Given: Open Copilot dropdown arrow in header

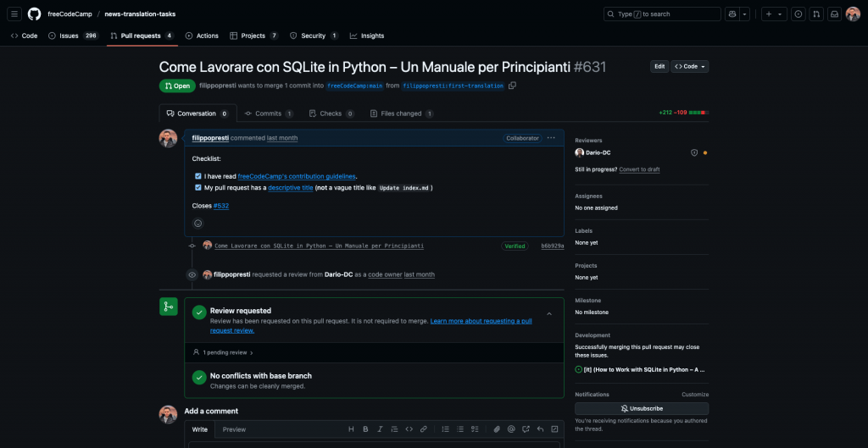Looking at the screenshot, I should (745, 14).
